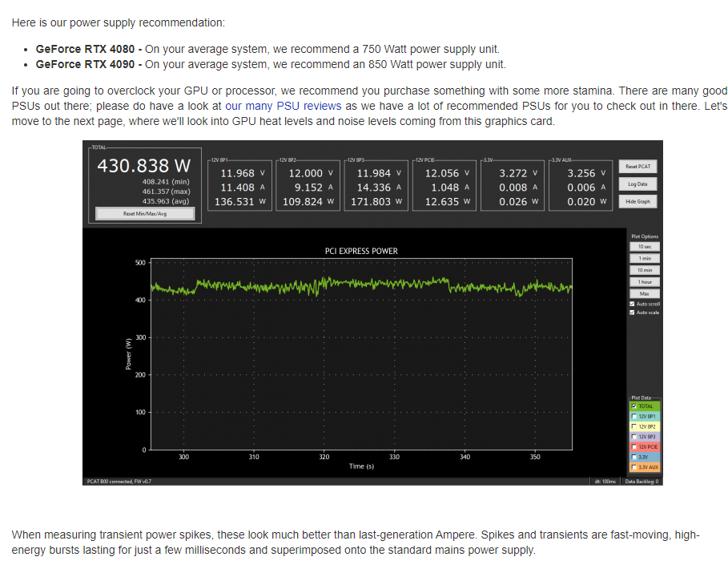This screenshot has height=569, width=728.
Task: Click the 12V 8P2 power 109.824 W
Action: [308, 202]
